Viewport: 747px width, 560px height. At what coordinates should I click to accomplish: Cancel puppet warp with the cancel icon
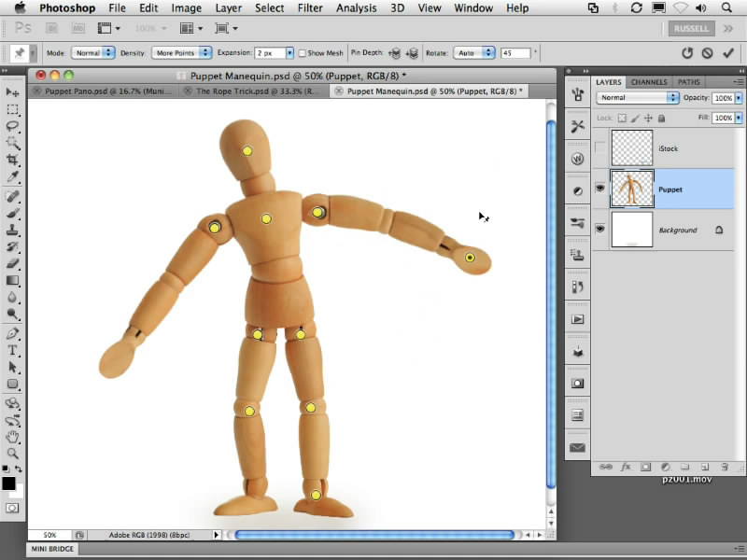coord(708,53)
